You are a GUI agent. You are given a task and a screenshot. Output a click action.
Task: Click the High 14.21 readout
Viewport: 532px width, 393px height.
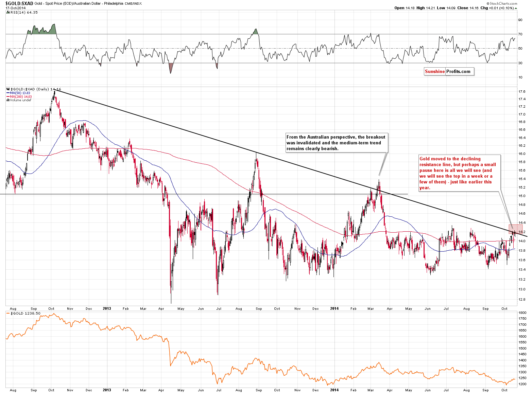[426, 8]
